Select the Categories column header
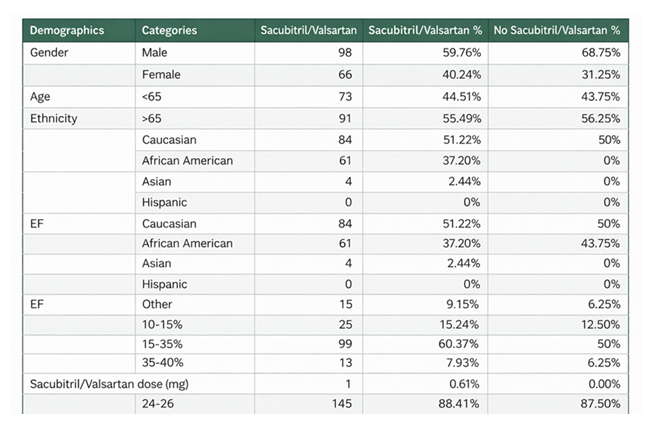The width and height of the screenshot is (647, 433). point(169,30)
